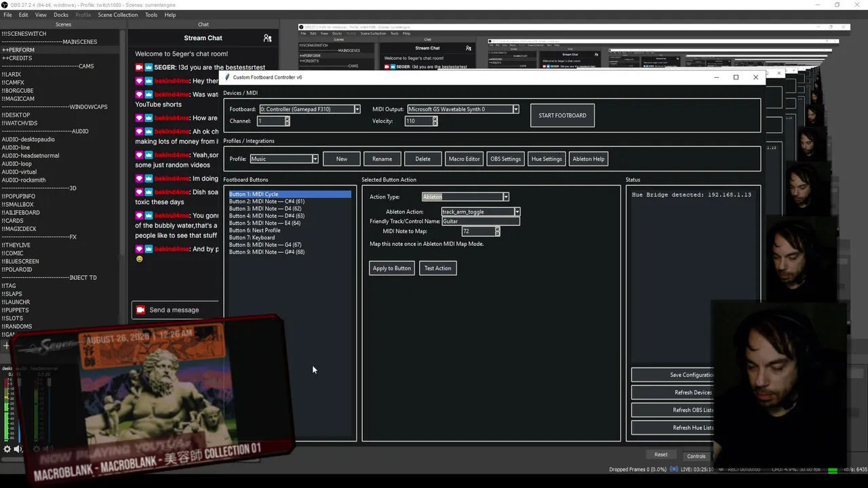Select Button 4: MIDI Note D#4 (63)
Image resolution: width=868 pixels, height=488 pixels.
[x=290, y=216]
